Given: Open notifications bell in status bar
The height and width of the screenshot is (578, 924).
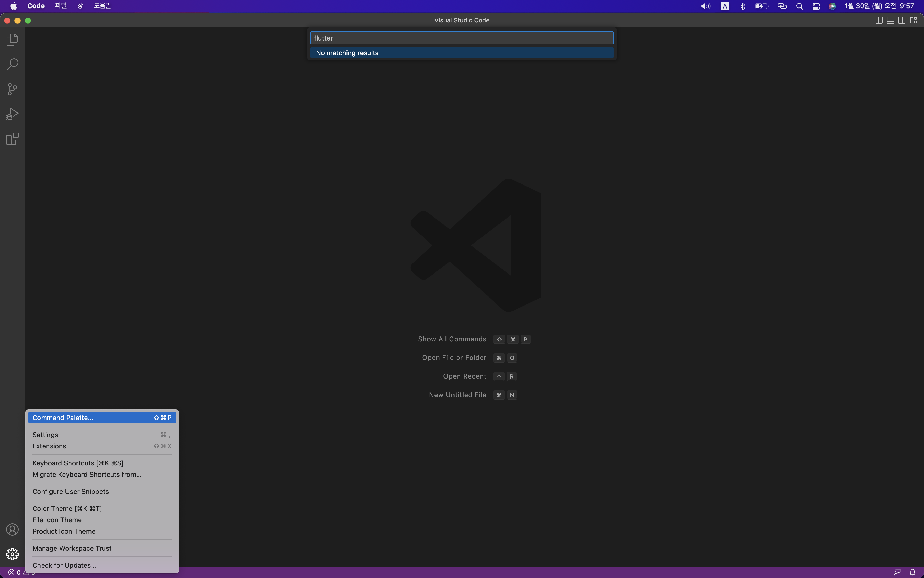Looking at the screenshot, I should [913, 572].
